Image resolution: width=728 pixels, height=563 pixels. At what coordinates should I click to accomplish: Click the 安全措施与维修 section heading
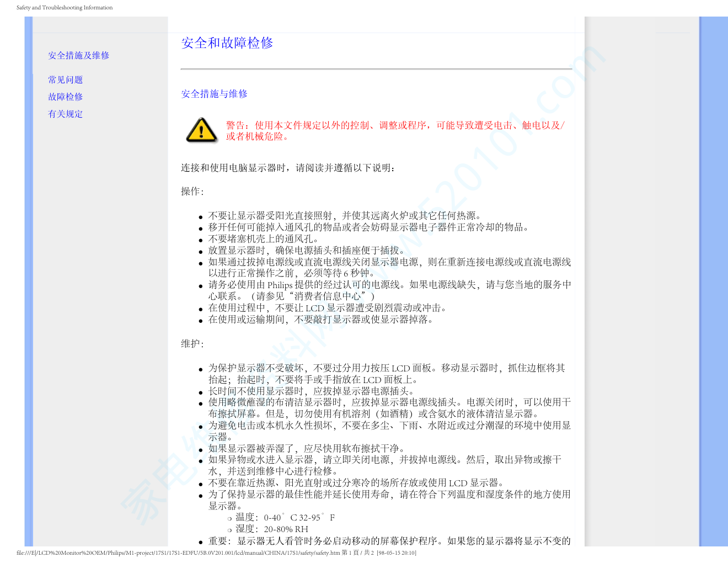(x=214, y=94)
